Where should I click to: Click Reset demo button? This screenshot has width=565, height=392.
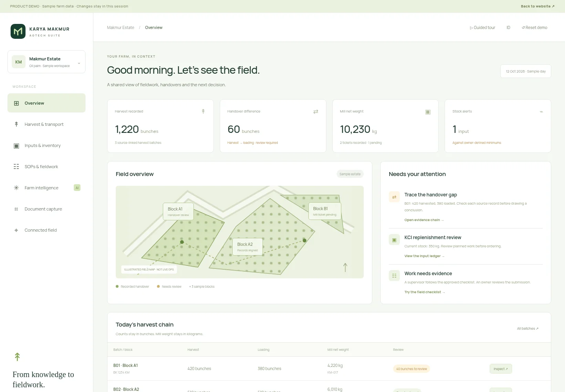(x=534, y=27)
